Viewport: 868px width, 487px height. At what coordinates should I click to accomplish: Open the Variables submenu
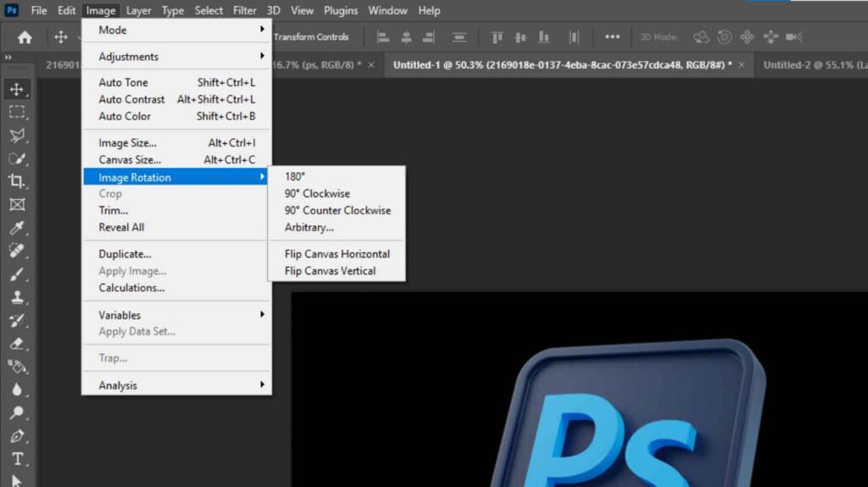tap(176, 315)
